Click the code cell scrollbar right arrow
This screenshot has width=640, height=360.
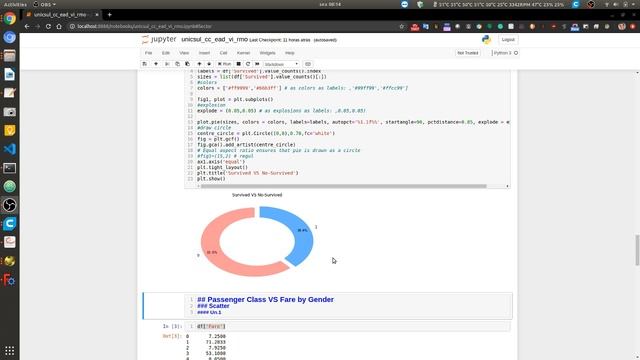pyautogui.click(x=507, y=186)
